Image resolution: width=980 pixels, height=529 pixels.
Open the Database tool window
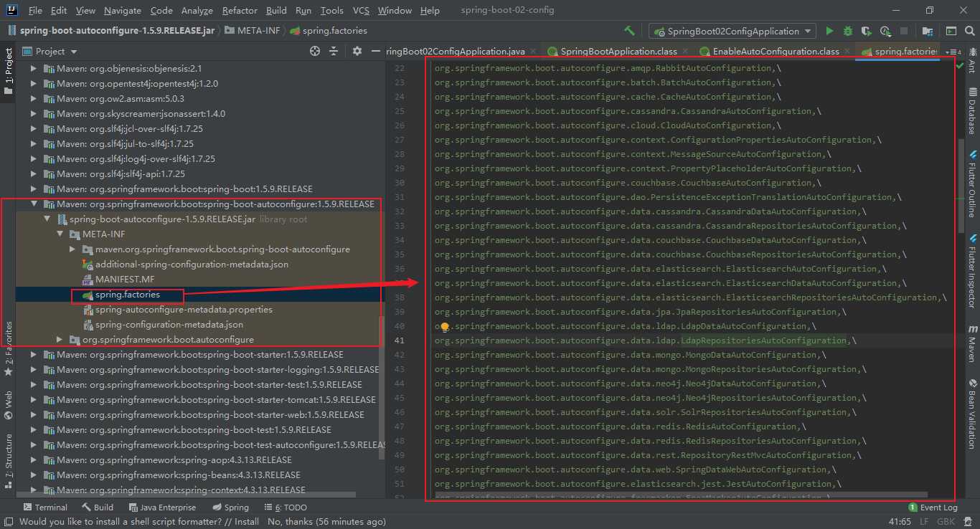point(972,110)
